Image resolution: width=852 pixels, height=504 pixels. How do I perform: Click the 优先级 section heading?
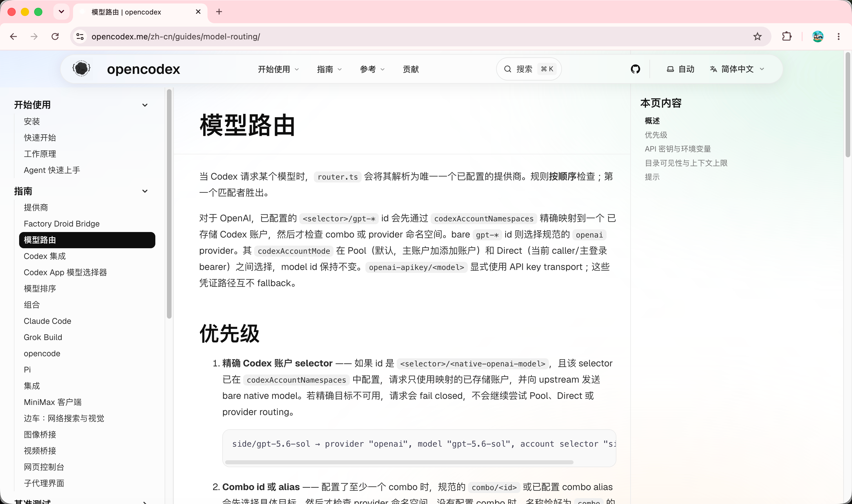click(229, 333)
